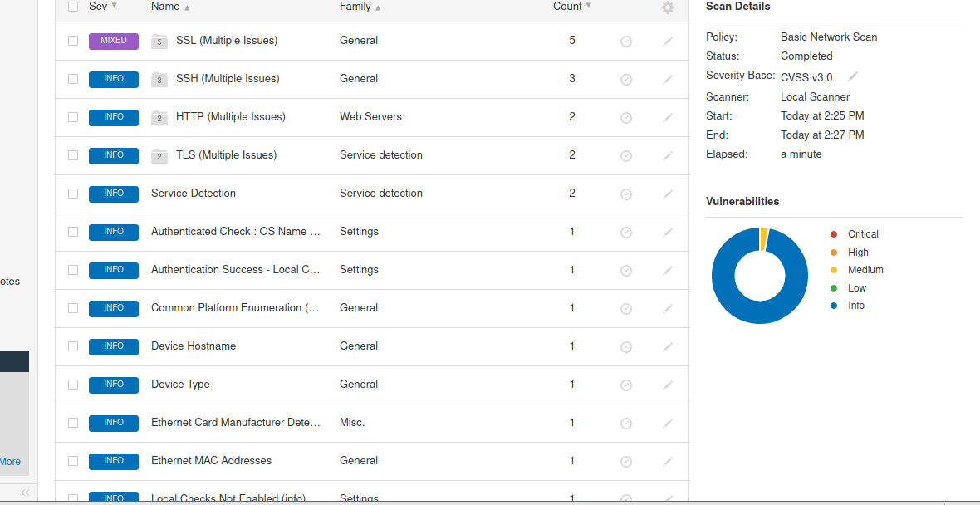Click the circle check icon in the HTTP row

(626, 117)
